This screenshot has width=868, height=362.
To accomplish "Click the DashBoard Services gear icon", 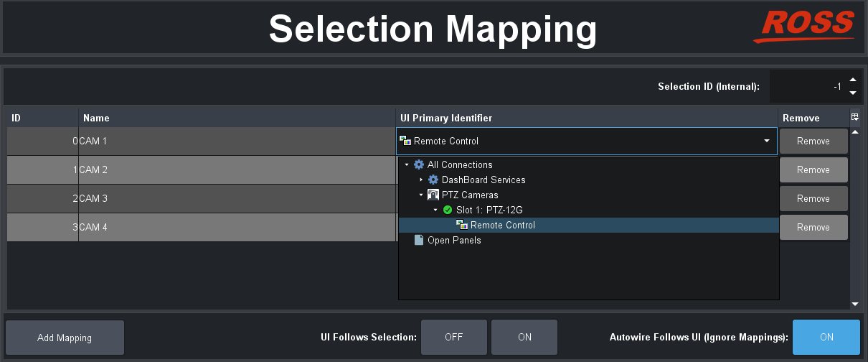I will 433,180.
